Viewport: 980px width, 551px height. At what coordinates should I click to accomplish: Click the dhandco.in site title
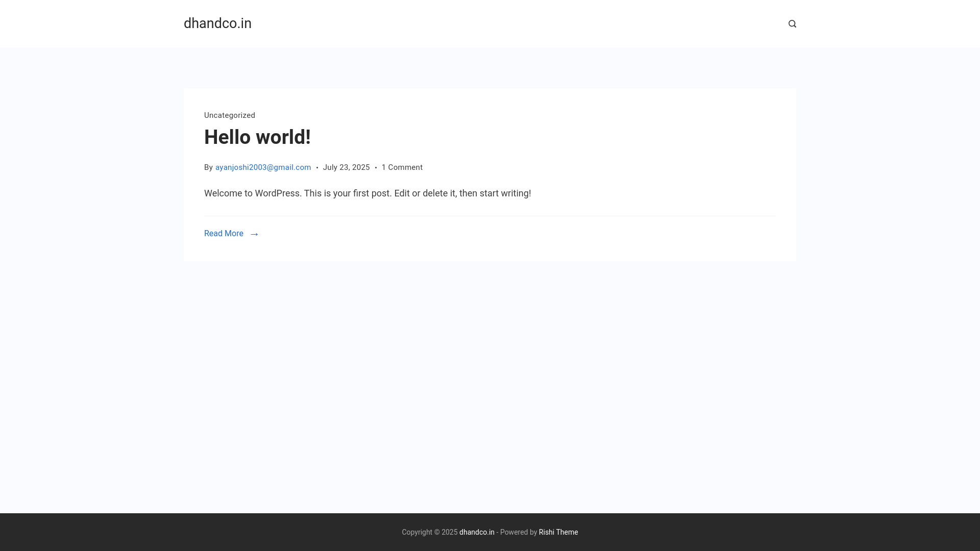point(217,23)
